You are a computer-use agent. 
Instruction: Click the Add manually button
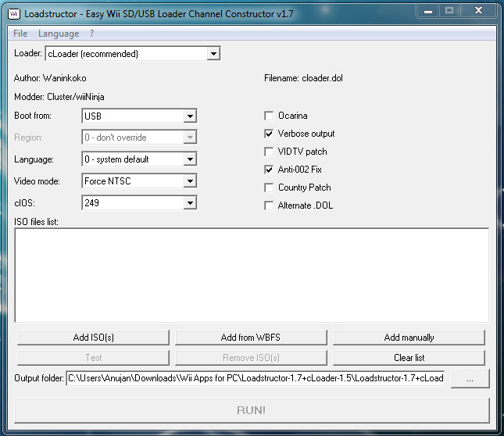coord(409,338)
